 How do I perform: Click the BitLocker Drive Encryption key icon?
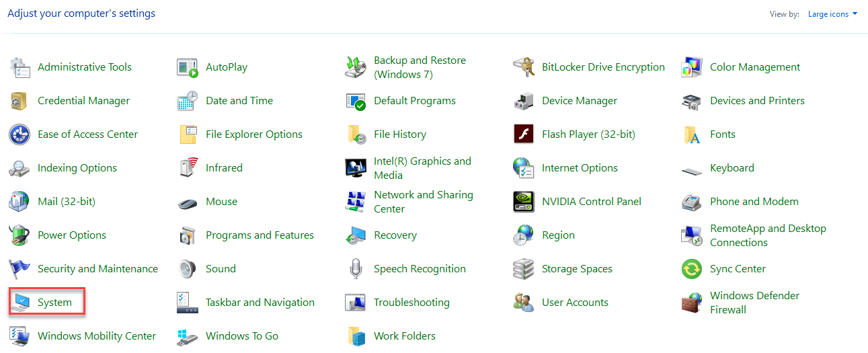click(523, 67)
